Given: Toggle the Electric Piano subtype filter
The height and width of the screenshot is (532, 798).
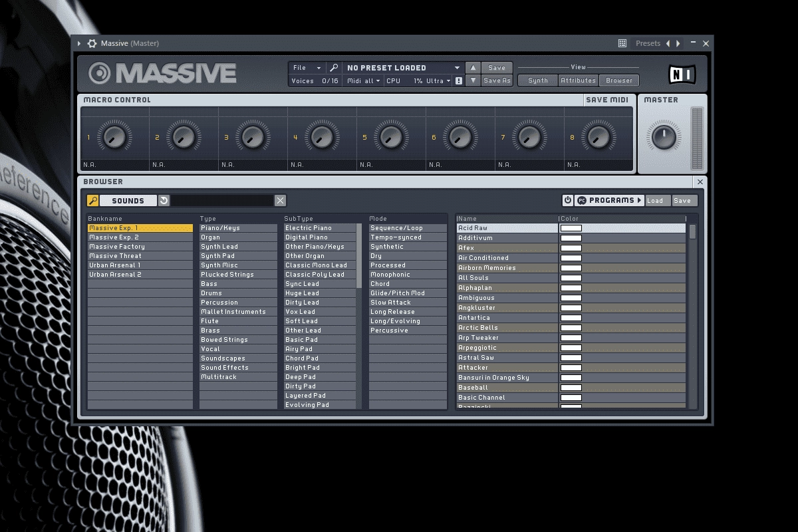Looking at the screenshot, I should tap(320, 228).
